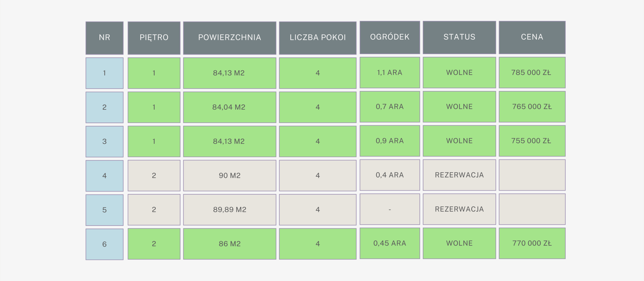This screenshot has width=644, height=281.
Task: Click the POWIERZCHNIA header cell
Action: point(229,38)
